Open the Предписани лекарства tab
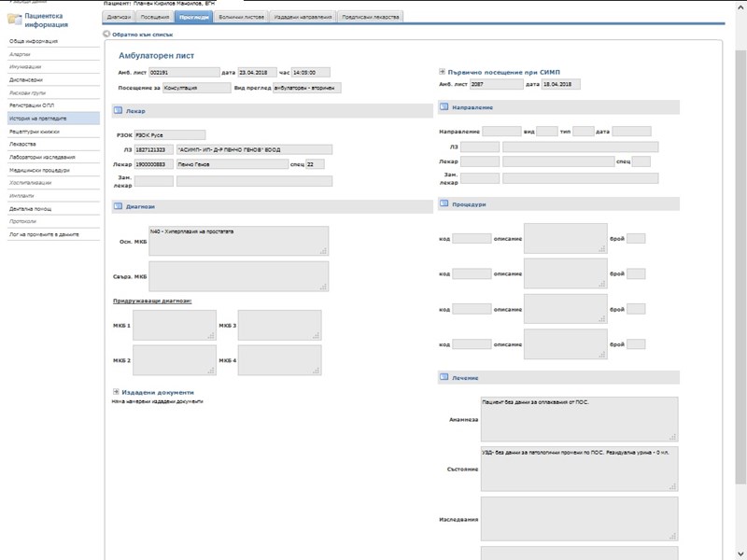 point(371,17)
